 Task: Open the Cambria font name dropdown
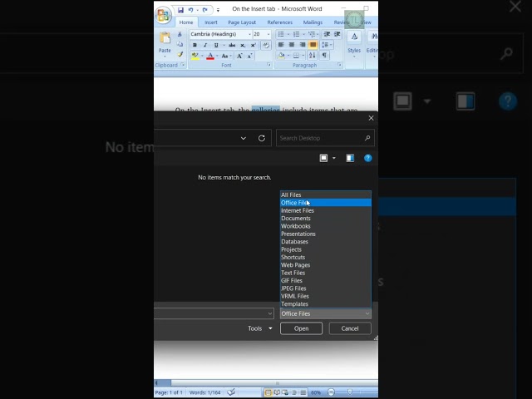coord(249,34)
